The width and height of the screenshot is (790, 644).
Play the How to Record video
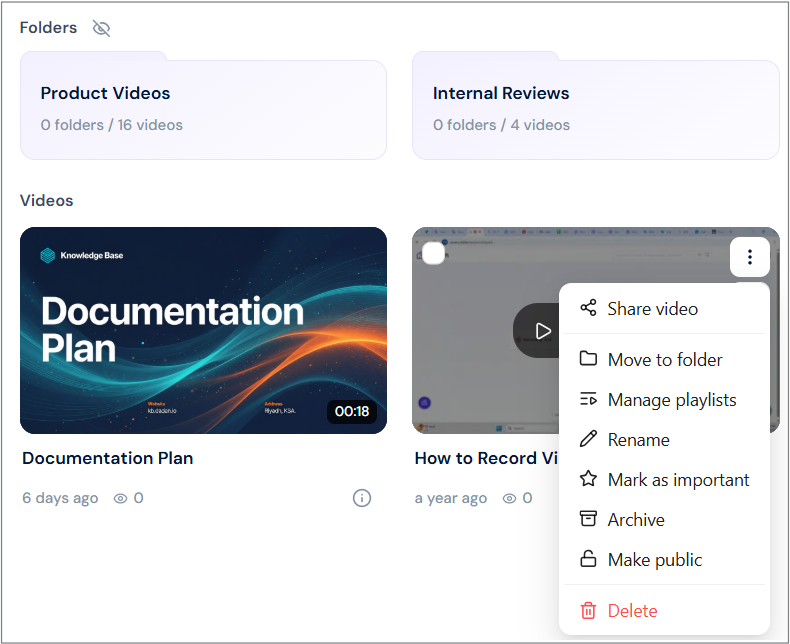coord(542,331)
